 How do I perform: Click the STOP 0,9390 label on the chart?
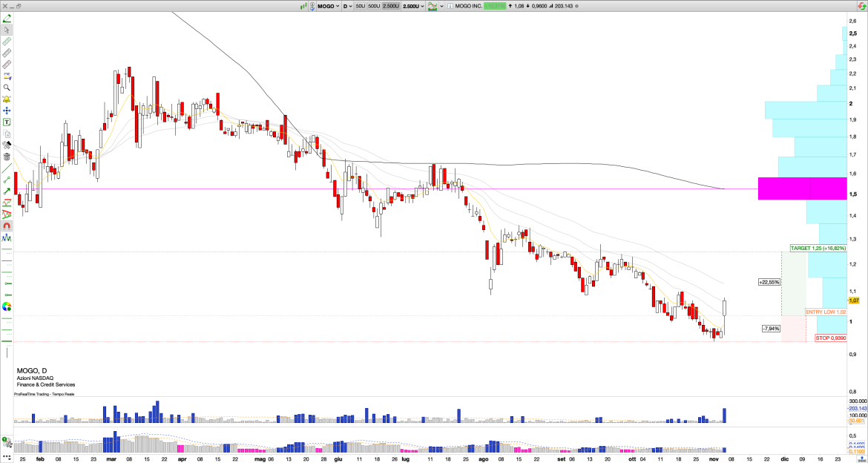click(x=830, y=338)
